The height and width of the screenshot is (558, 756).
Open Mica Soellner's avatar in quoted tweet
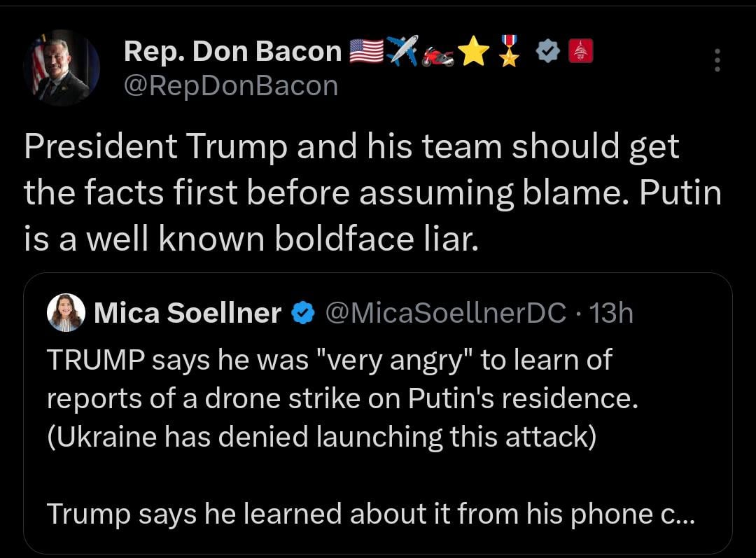[x=66, y=313]
